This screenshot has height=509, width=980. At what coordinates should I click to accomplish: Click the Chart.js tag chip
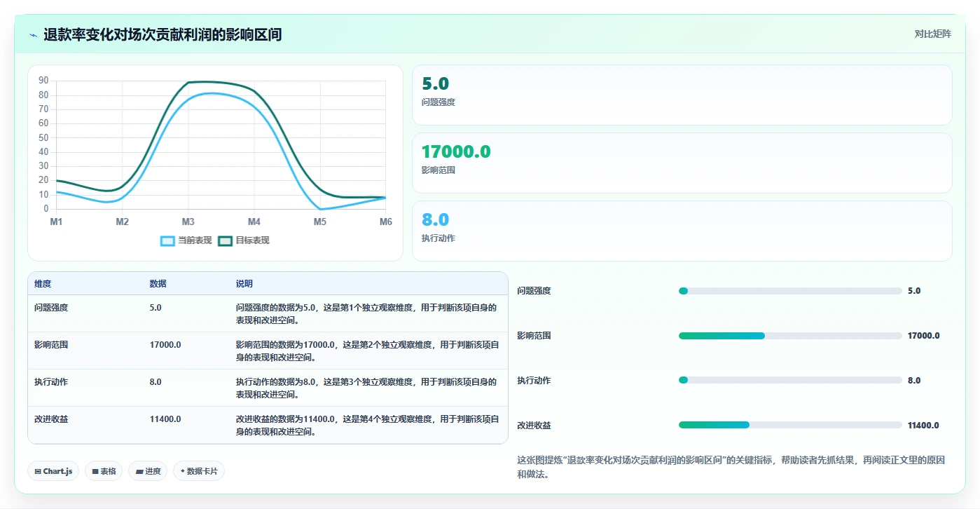click(x=53, y=471)
